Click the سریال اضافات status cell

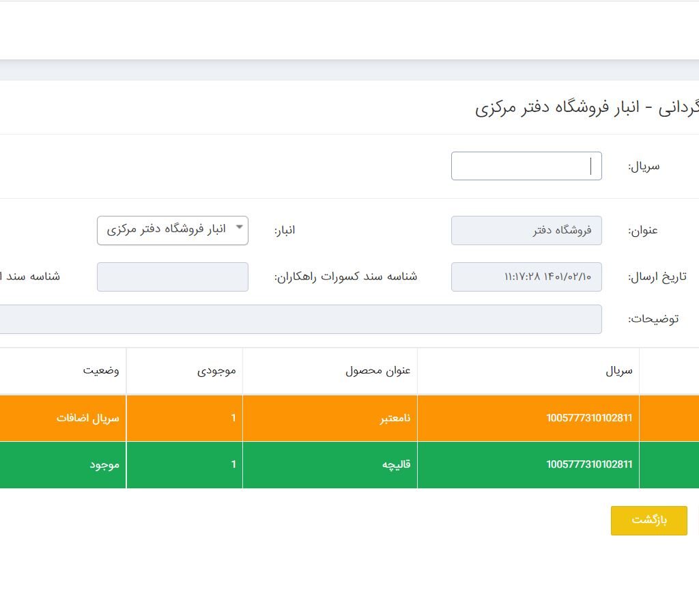click(x=87, y=418)
